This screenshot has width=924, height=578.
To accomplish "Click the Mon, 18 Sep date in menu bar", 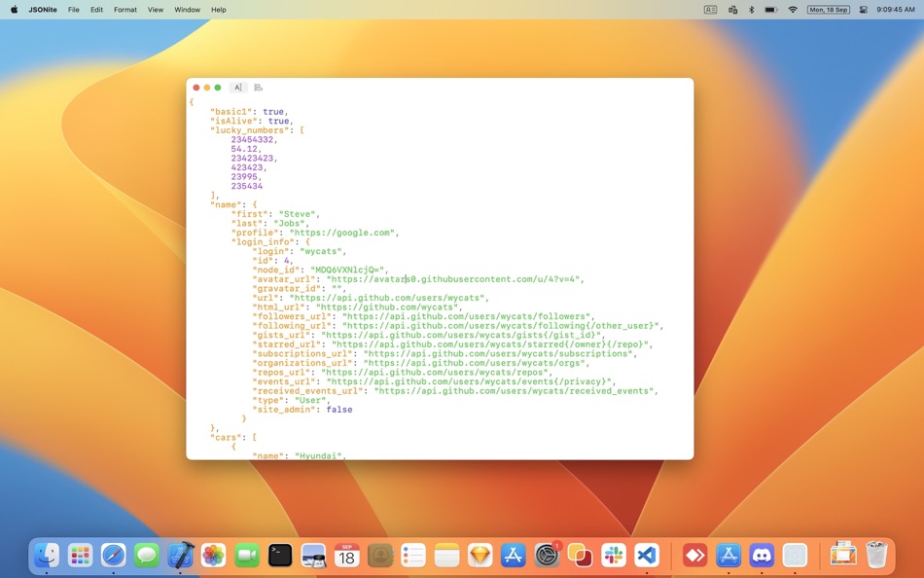I will pyautogui.click(x=828, y=10).
